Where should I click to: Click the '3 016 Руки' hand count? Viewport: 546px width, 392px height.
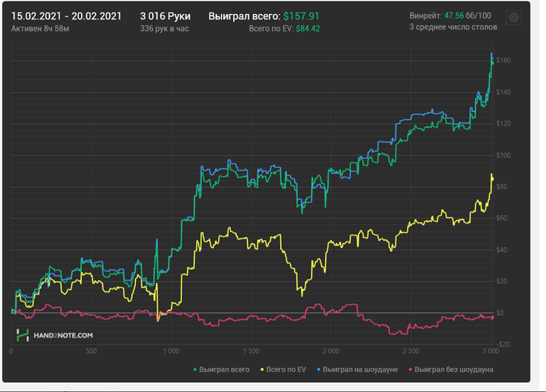(x=165, y=16)
